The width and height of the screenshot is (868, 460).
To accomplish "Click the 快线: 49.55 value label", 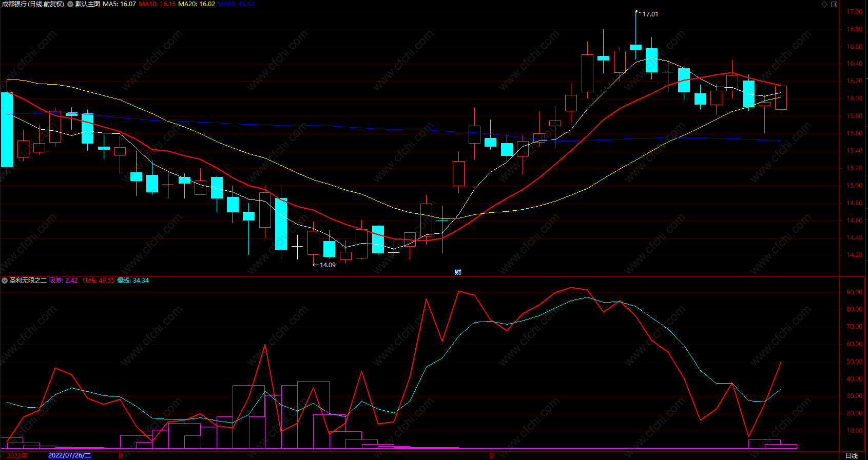I will [99, 281].
